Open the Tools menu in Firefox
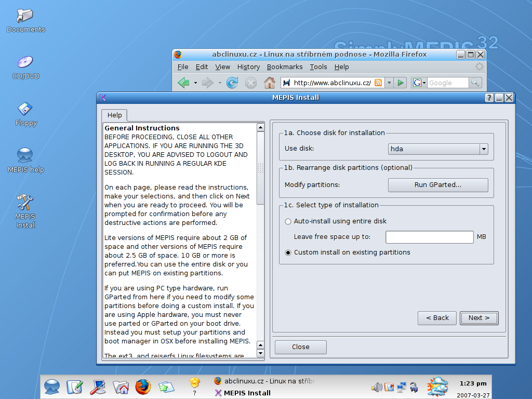 point(318,67)
